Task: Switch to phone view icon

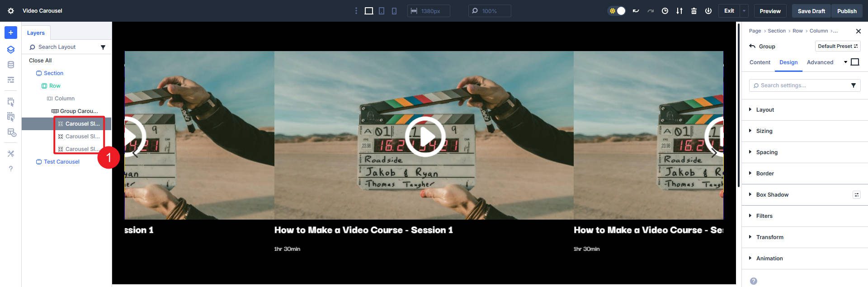Action: [x=394, y=11]
